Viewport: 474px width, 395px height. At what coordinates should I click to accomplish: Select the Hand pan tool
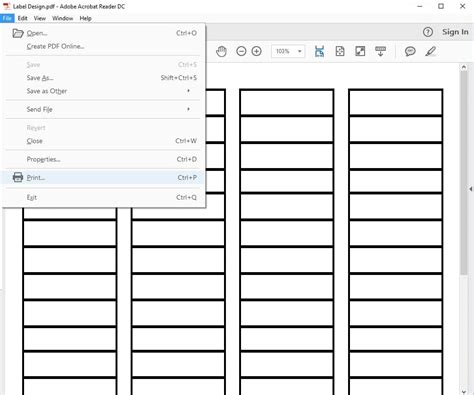(221, 51)
